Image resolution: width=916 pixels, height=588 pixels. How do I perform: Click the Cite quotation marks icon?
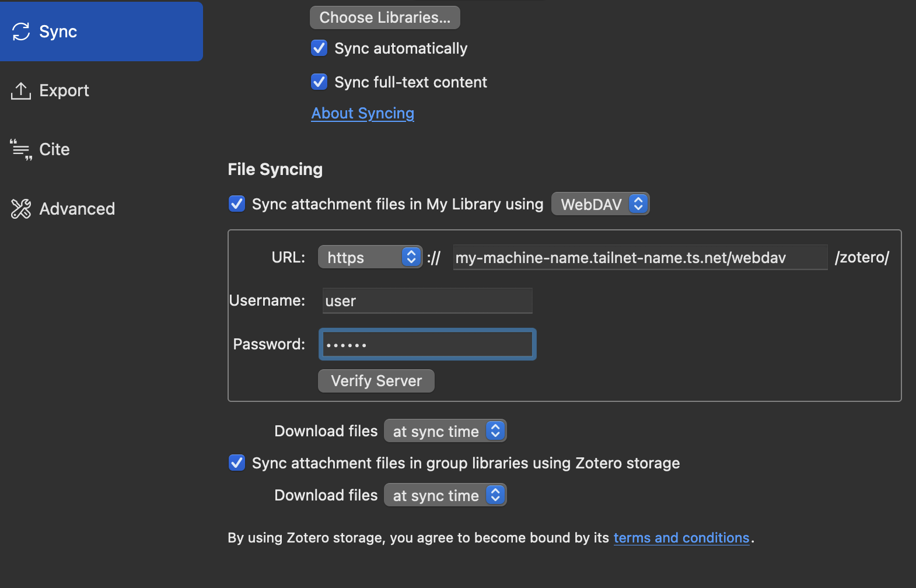21,150
